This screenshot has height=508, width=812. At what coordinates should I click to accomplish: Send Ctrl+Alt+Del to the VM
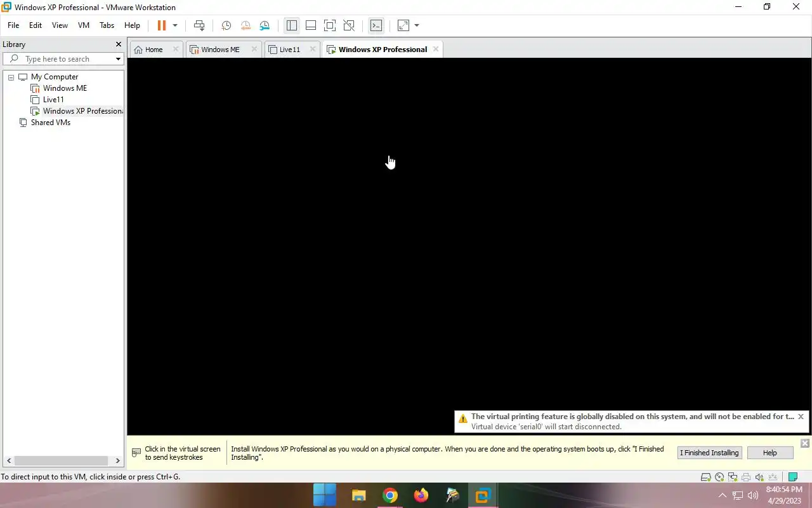point(199,25)
